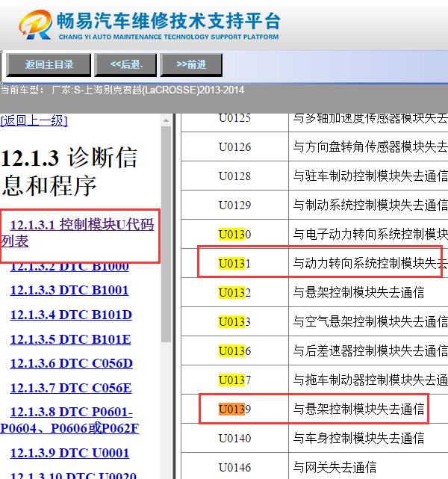
Task: Select the highlighted U0130 code cell
Action: pos(234,235)
